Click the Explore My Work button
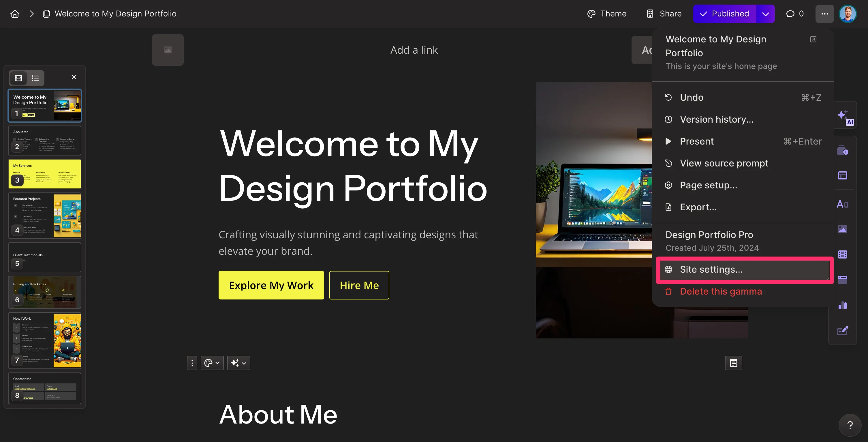This screenshot has height=442, width=868. 271,285
